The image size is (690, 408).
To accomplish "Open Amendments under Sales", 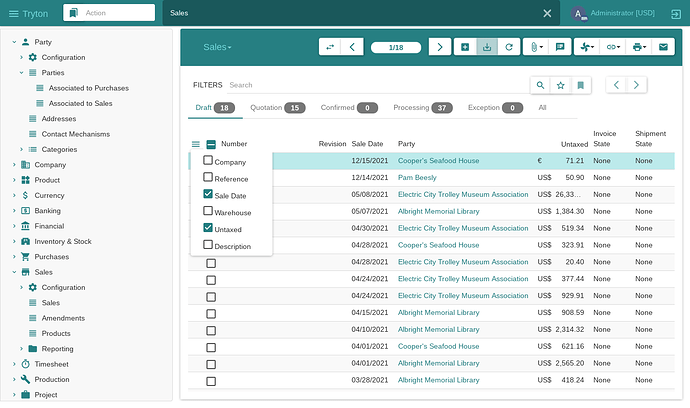I will [x=63, y=318].
